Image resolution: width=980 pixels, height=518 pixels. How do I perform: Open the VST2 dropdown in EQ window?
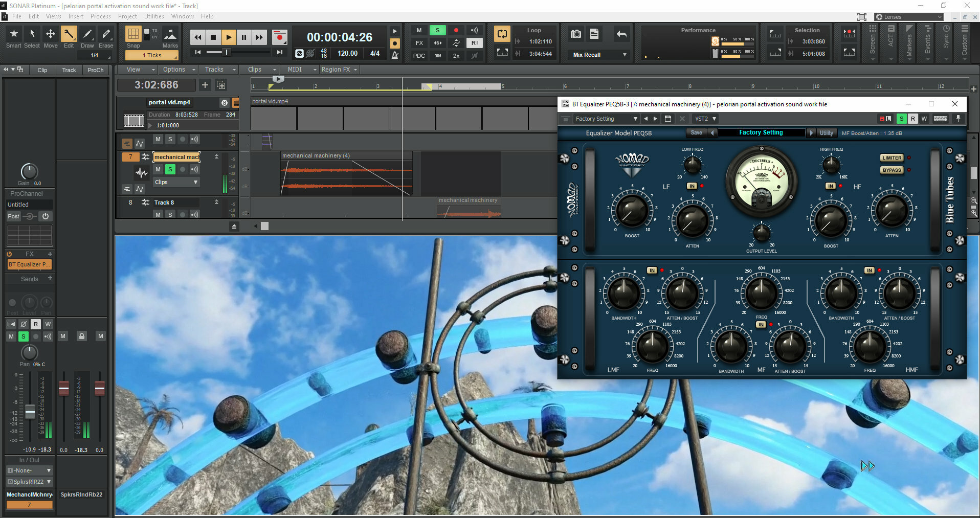[705, 119]
